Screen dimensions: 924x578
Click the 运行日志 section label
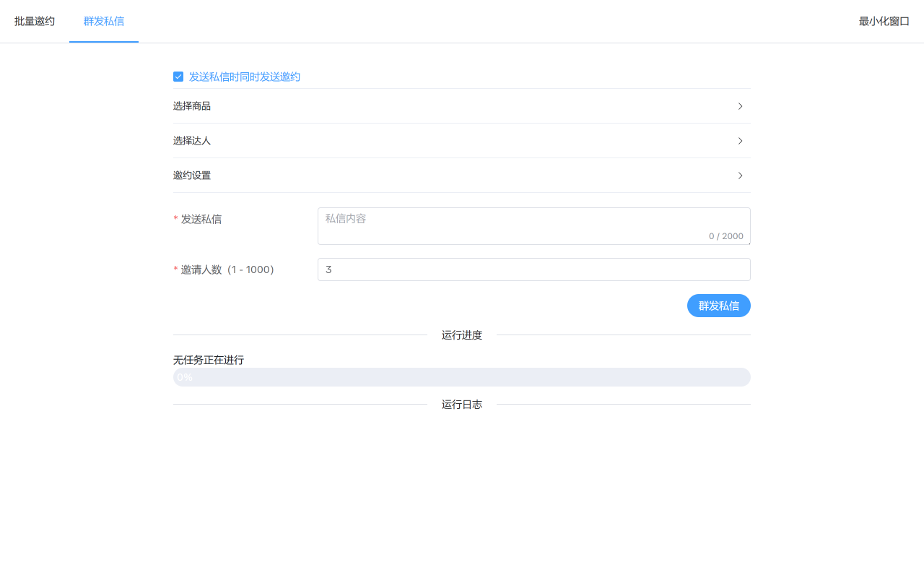(462, 405)
